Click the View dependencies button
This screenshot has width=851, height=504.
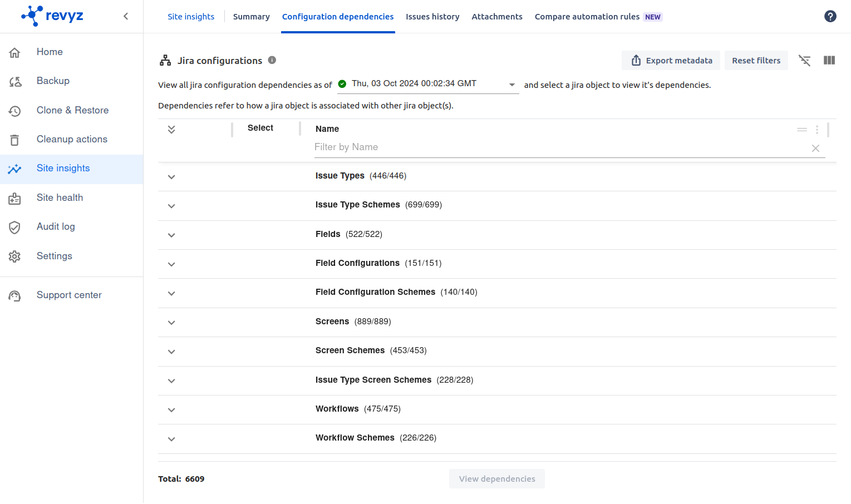(497, 479)
